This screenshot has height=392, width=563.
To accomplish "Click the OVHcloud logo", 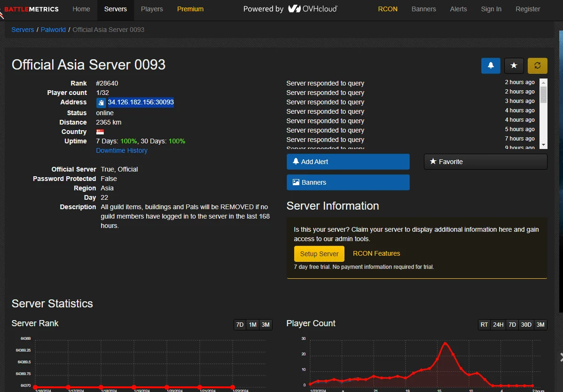I will 313,9.
